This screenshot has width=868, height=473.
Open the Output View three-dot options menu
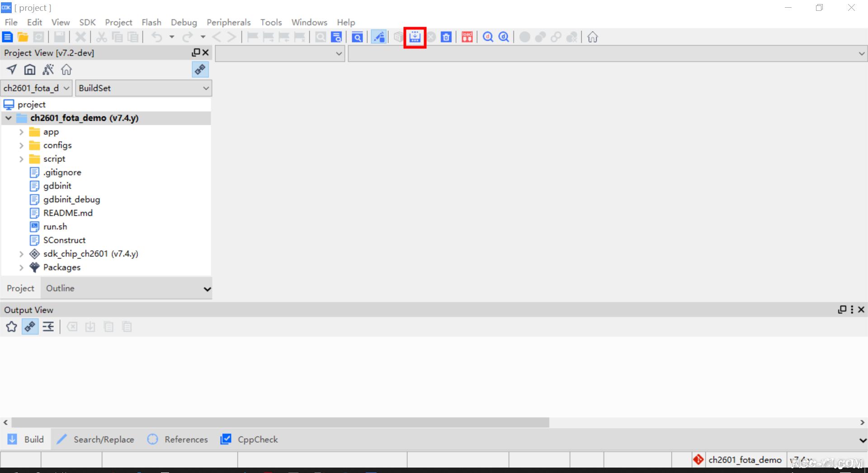coord(852,310)
